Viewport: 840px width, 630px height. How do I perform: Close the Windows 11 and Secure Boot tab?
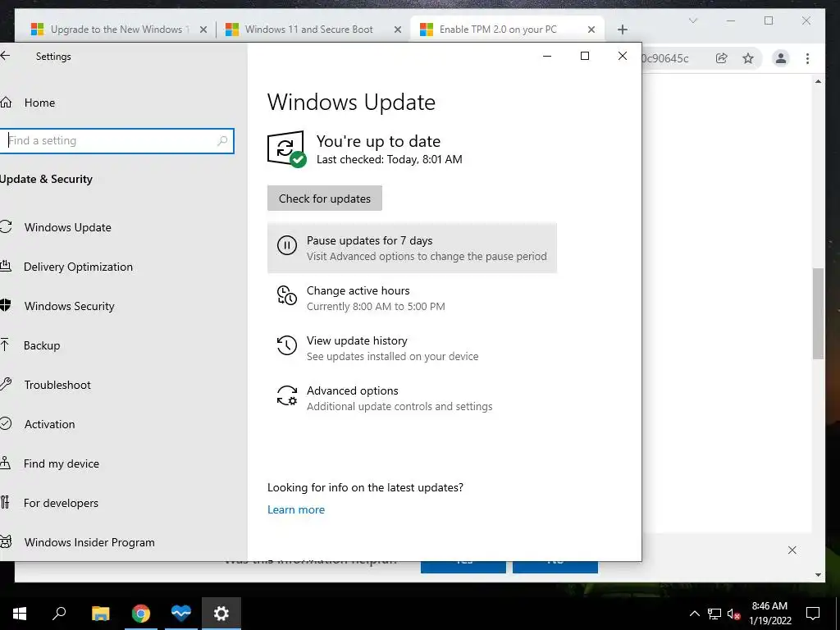coord(398,30)
